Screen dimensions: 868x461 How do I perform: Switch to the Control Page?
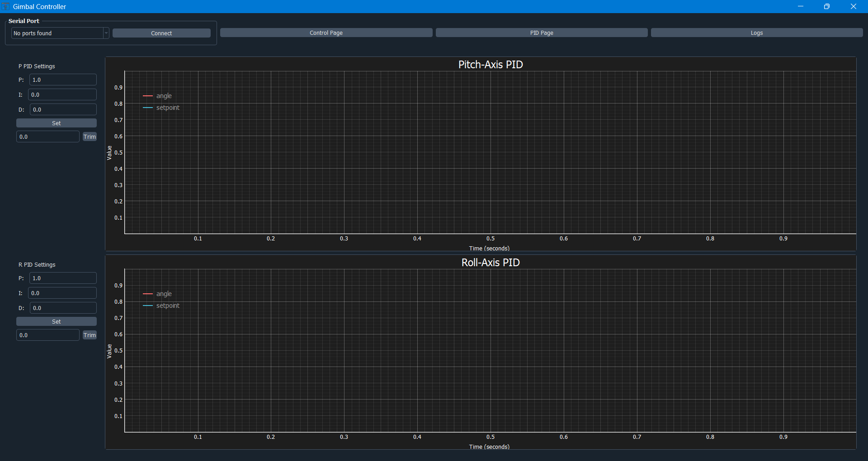point(326,33)
